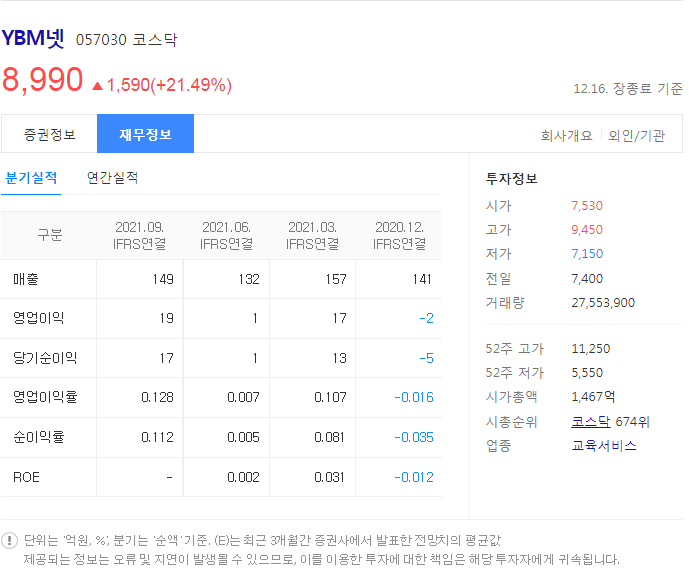Switch to 분기실적 sub-tab
The width and height of the screenshot is (689, 571).
(31, 178)
